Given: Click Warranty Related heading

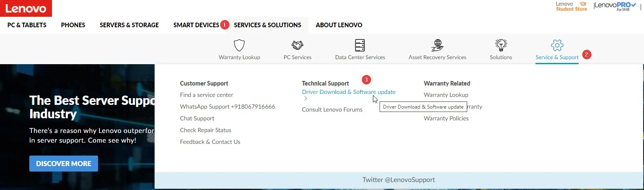Looking at the screenshot, I should (447, 83).
